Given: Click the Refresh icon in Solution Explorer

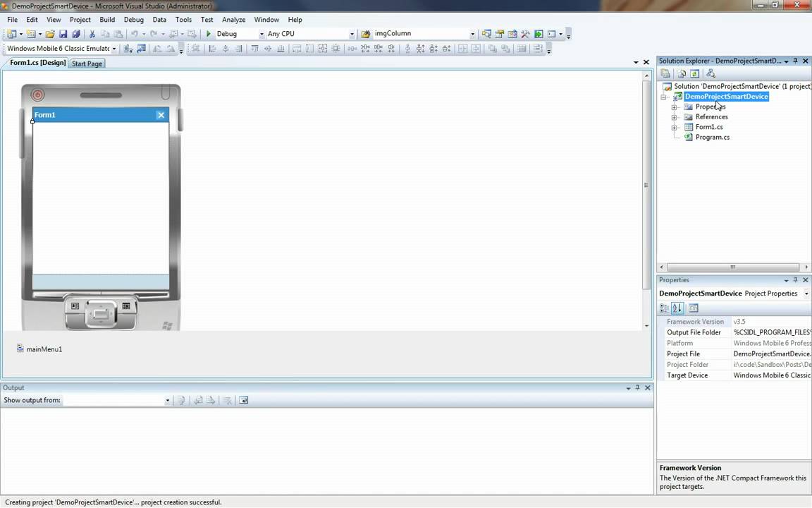Looking at the screenshot, I should 694,73.
